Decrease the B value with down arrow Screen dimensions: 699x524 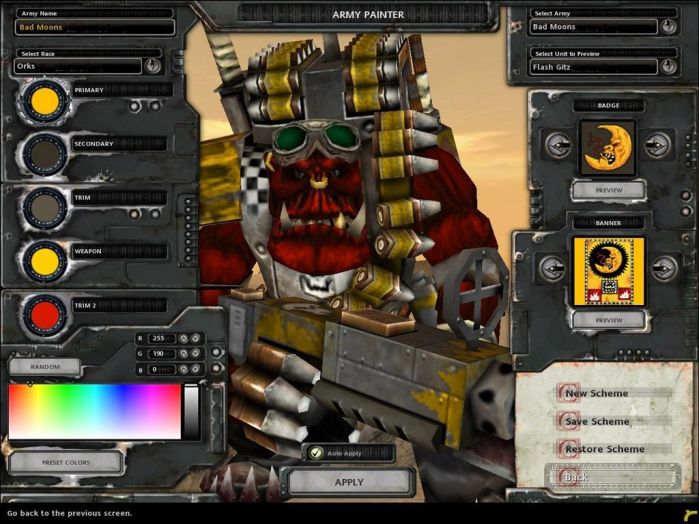[195, 369]
